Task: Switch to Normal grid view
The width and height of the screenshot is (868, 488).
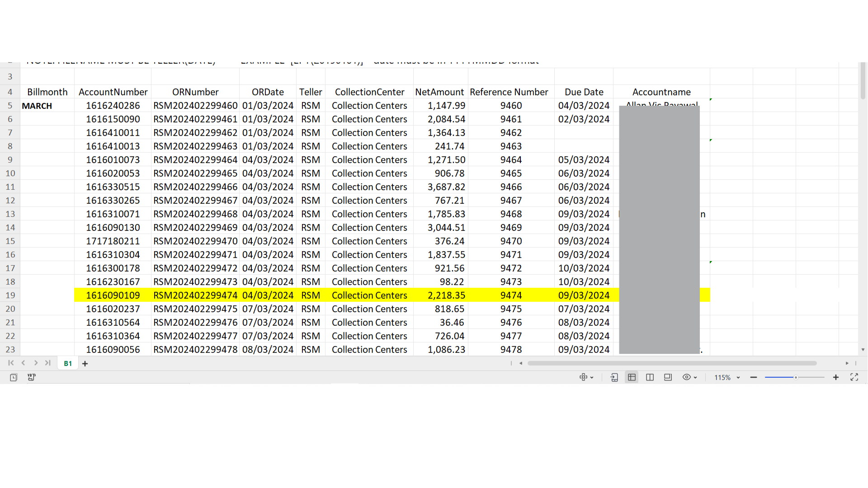Action: coord(632,377)
